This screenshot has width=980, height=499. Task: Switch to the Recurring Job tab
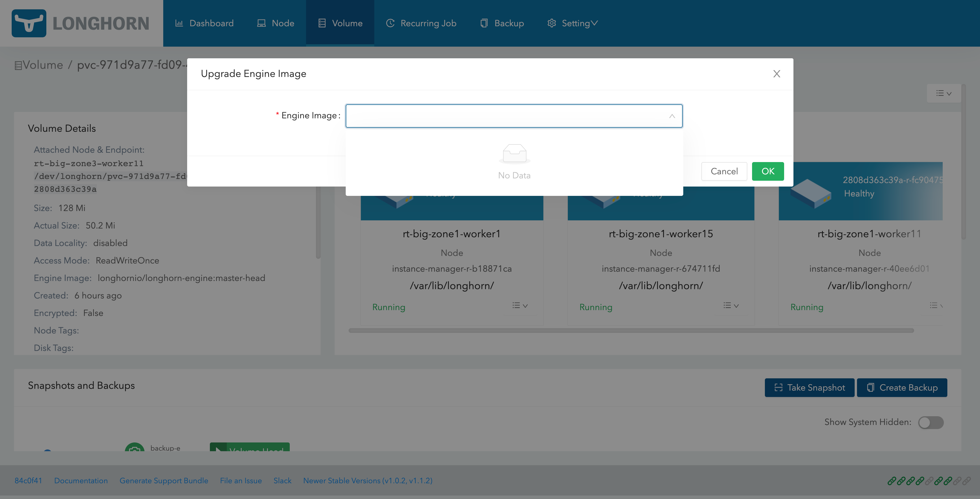pos(421,23)
